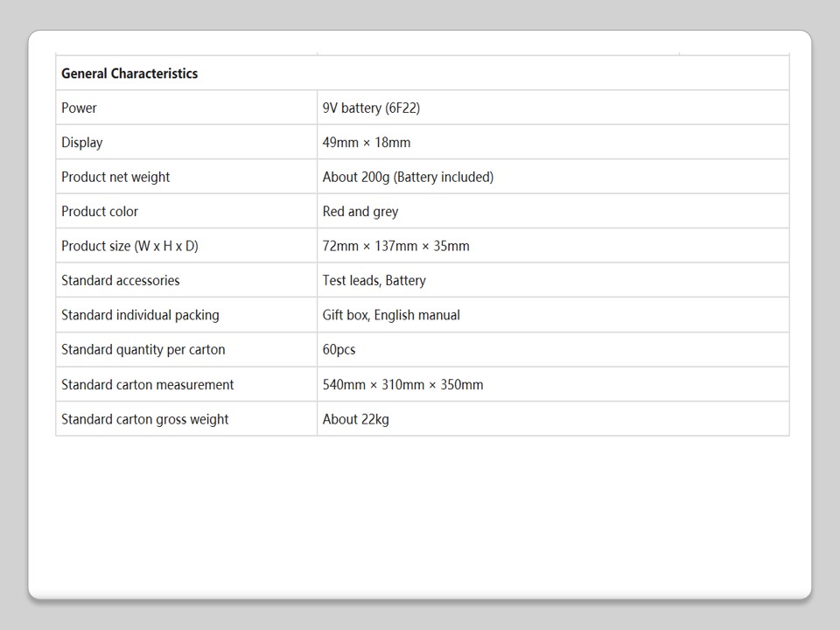The image size is (840, 630).
Task: Select the Standard quantity per carton label
Action: [143, 350]
